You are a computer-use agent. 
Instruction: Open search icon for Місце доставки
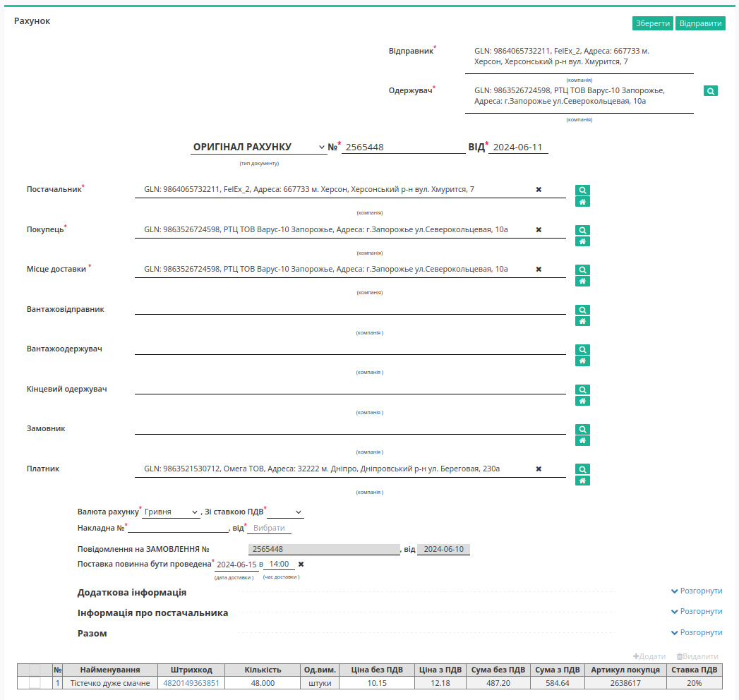[x=582, y=270]
